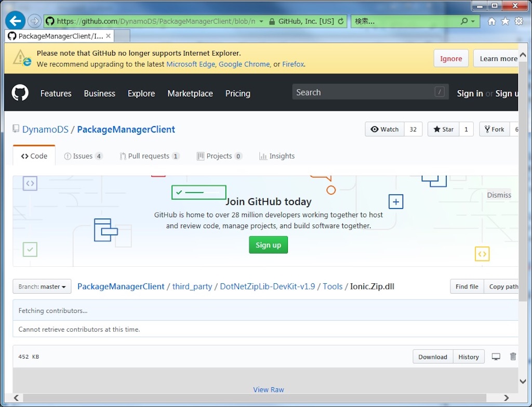The width and height of the screenshot is (532, 407).
Task: Ignore the Internet Explorer warning
Action: click(451, 58)
